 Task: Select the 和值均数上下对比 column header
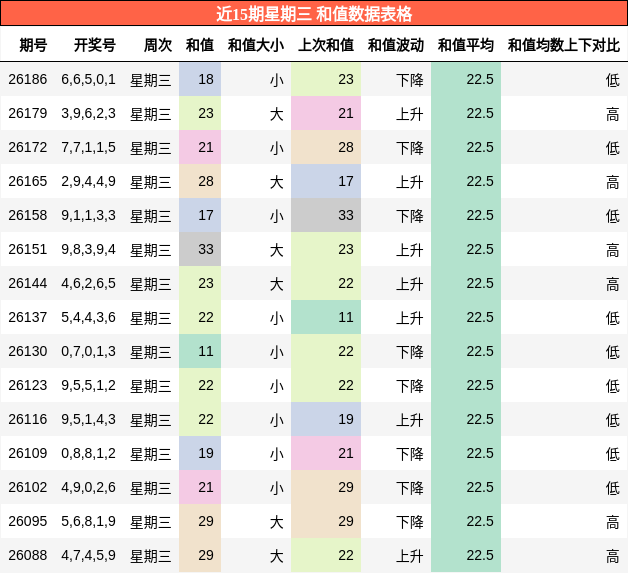564,45
